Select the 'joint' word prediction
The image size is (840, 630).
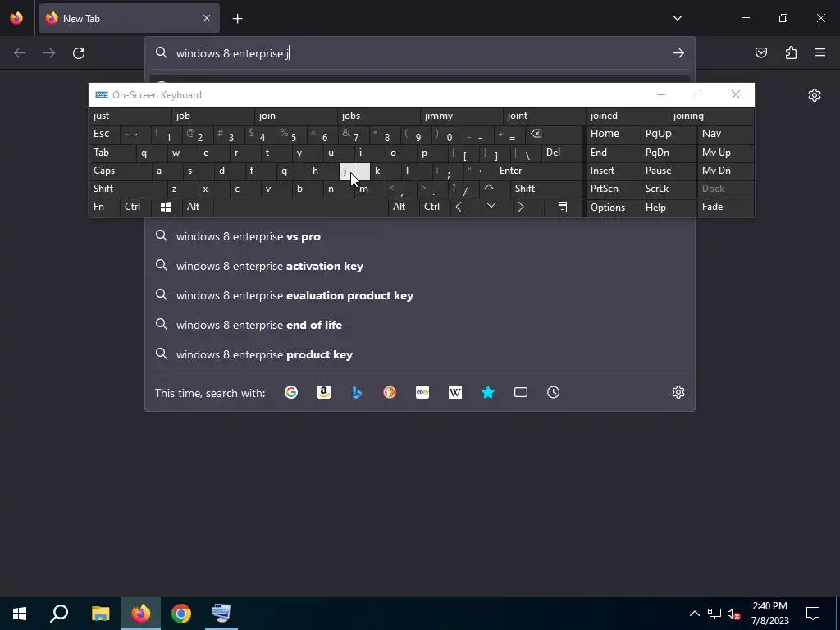545,116
